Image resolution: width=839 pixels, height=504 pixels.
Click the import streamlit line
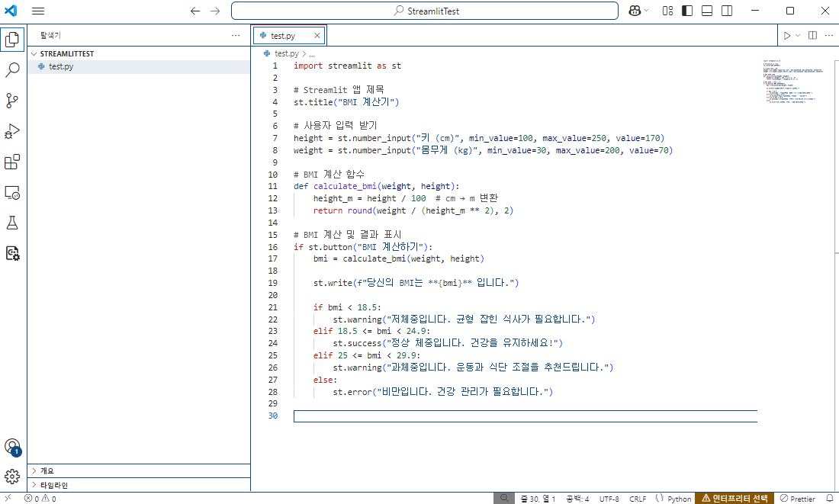click(x=347, y=66)
